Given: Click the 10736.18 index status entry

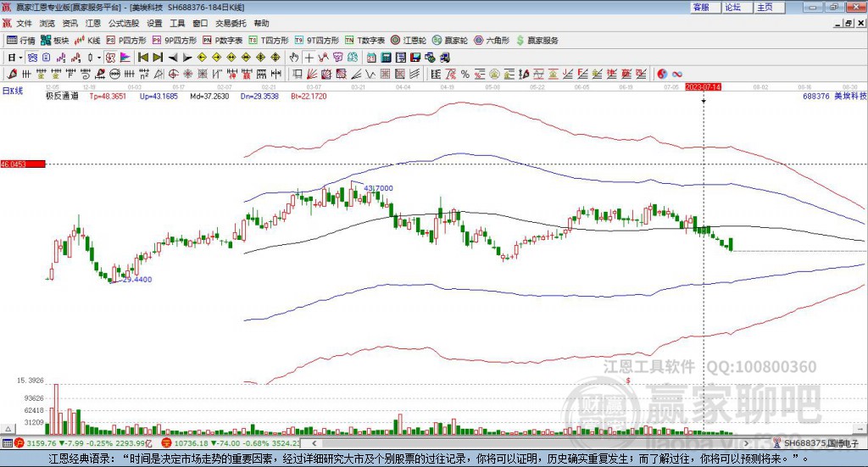Looking at the screenshot, I should click(x=231, y=443).
